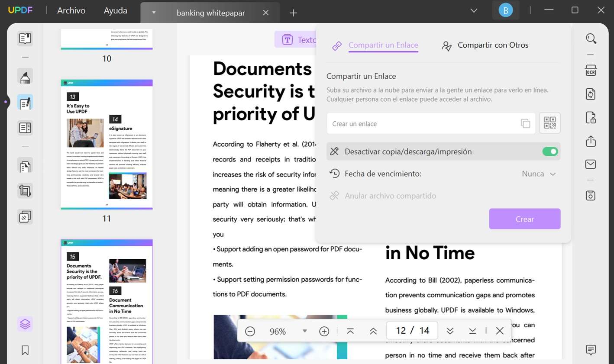Select page 11 thumbnail
The image size is (614, 364).
point(107,144)
